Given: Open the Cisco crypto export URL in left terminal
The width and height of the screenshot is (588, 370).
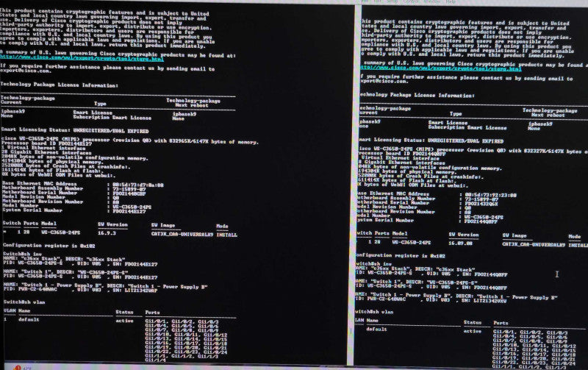Looking at the screenshot, I should coord(82,59).
